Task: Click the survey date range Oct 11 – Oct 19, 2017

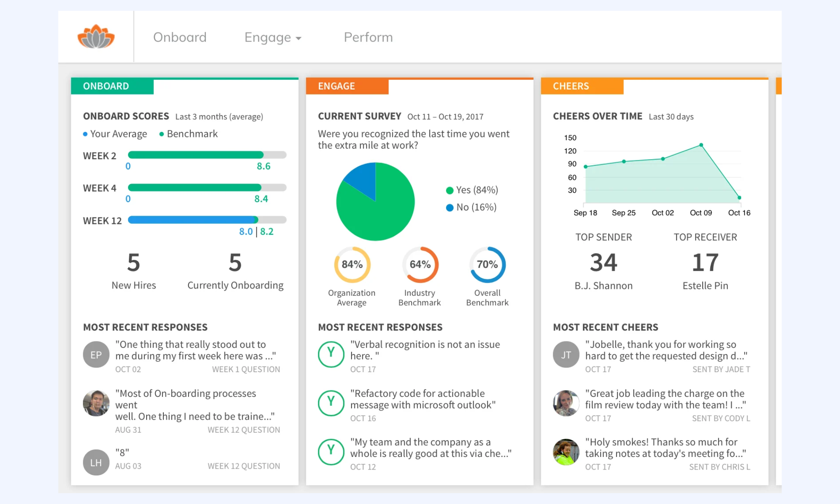Action: pyautogui.click(x=445, y=117)
